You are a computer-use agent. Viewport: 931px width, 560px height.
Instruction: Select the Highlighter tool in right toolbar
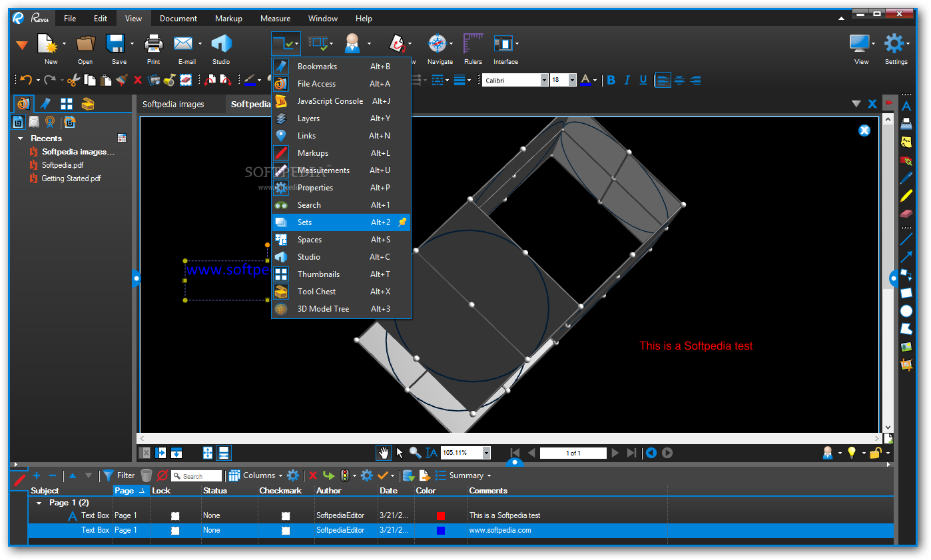click(x=906, y=196)
